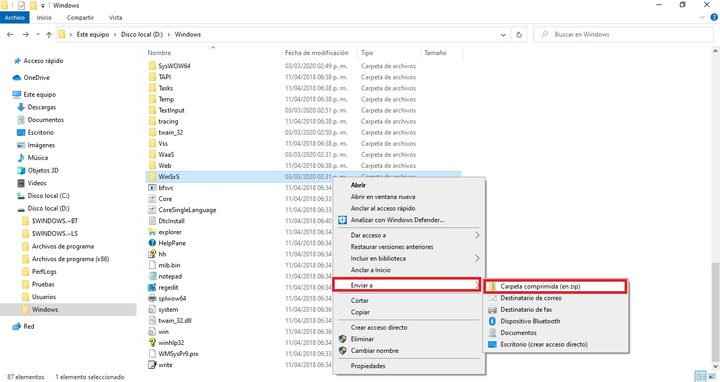Viewport: 720px width, 382px height.
Task: Open the address bar history dropdown
Action: (503, 34)
